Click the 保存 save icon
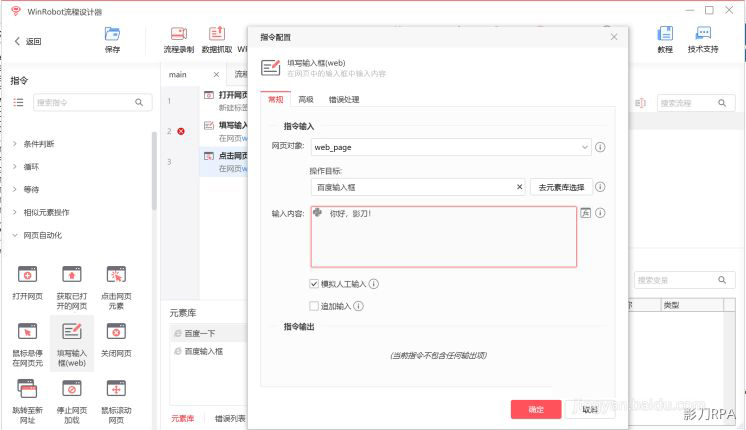Screen dimensions: 746x430 112,34
